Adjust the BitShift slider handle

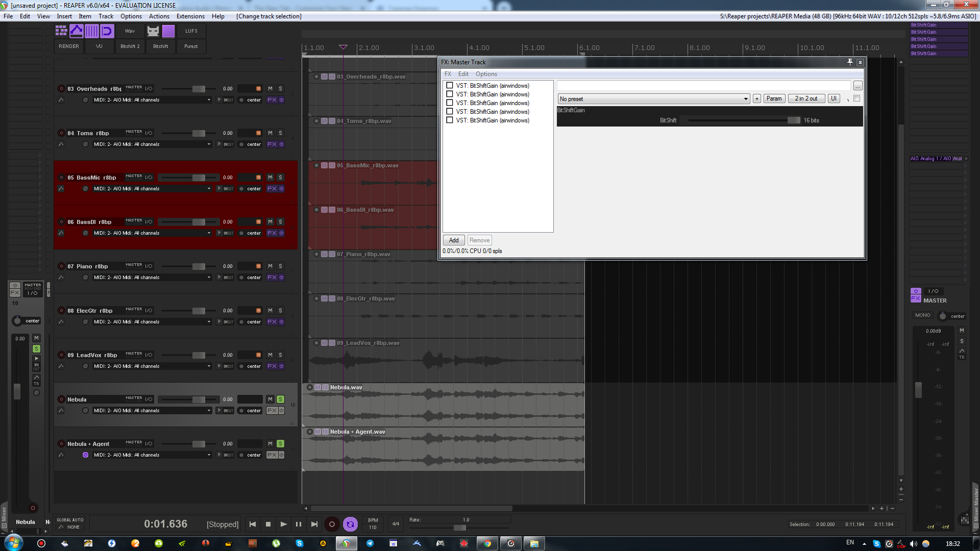coord(794,120)
